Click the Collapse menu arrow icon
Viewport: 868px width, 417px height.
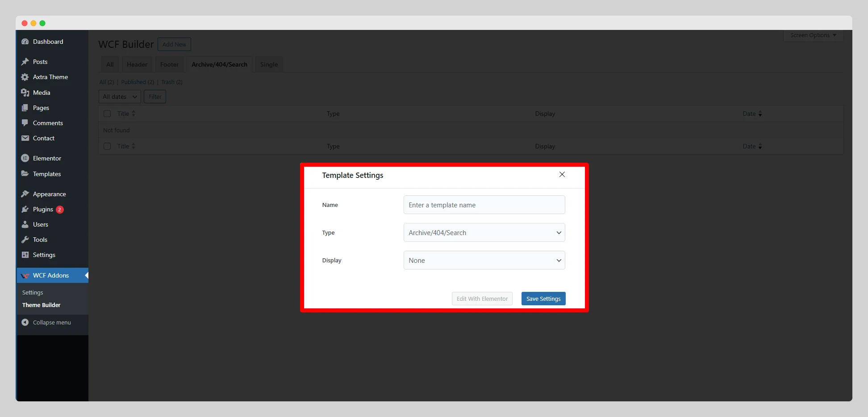(25, 322)
